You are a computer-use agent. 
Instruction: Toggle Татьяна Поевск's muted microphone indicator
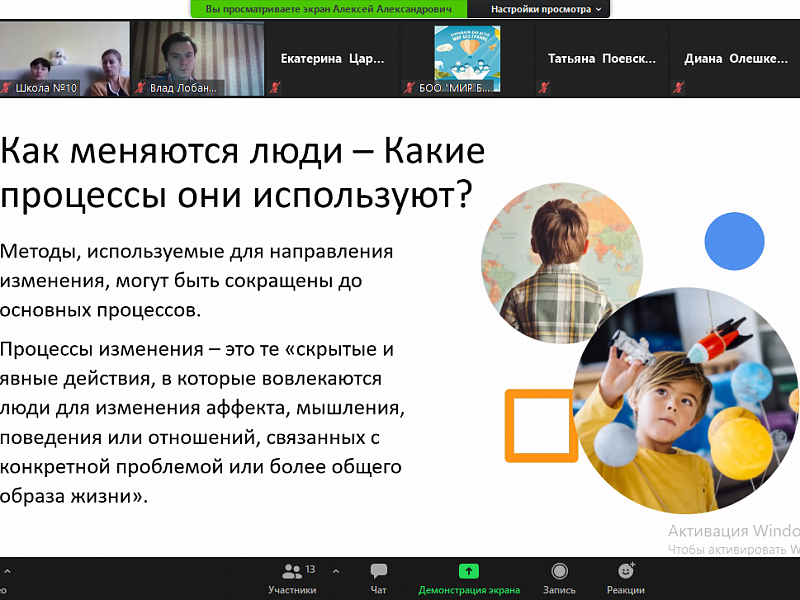pyautogui.click(x=543, y=88)
